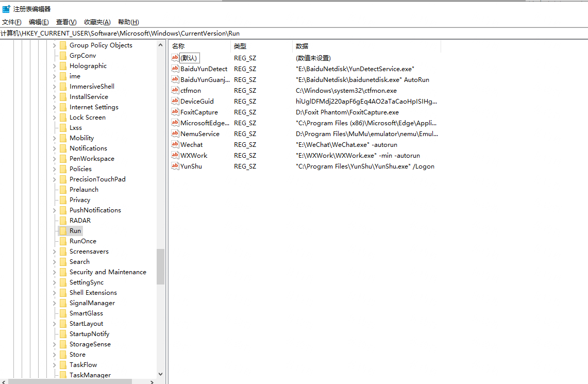The height and width of the screenshot is (384, 588).
Task: Select the InstallService tree key
Action: pos(89,97)
